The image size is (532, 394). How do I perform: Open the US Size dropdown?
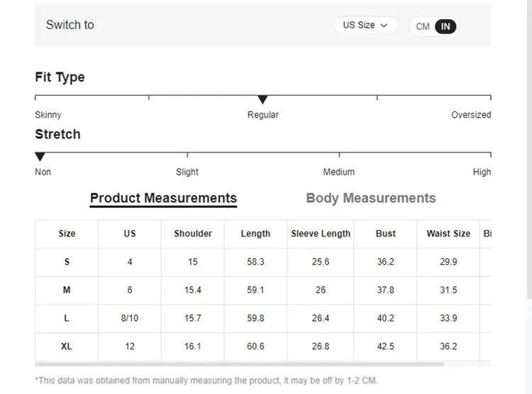coord(365,25)
